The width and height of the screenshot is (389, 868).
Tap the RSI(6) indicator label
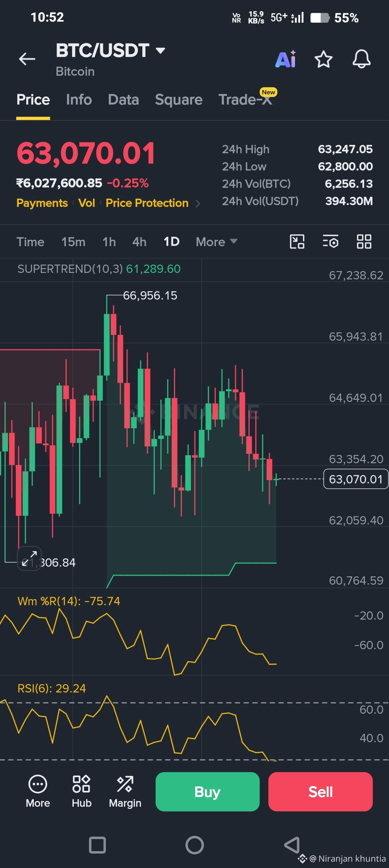(52, 688)
